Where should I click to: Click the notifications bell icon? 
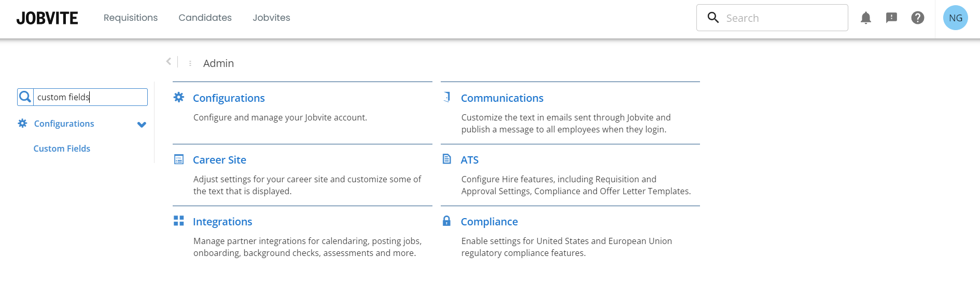click(865, 18)
